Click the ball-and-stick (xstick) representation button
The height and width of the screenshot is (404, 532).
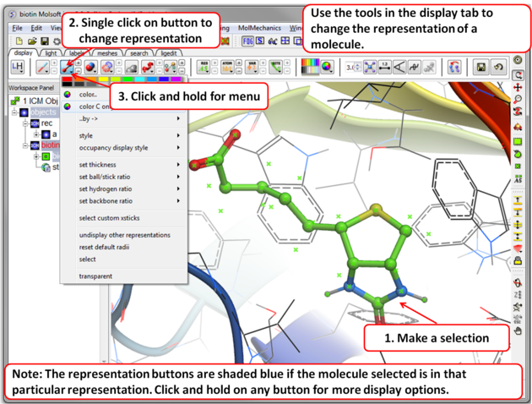tap(67, 67)
